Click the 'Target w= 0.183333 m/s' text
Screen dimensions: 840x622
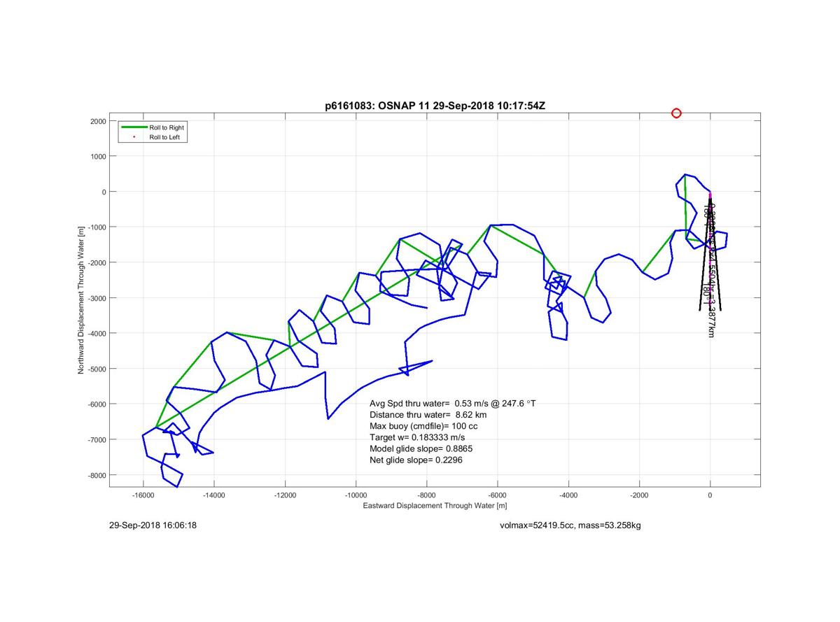417,437
